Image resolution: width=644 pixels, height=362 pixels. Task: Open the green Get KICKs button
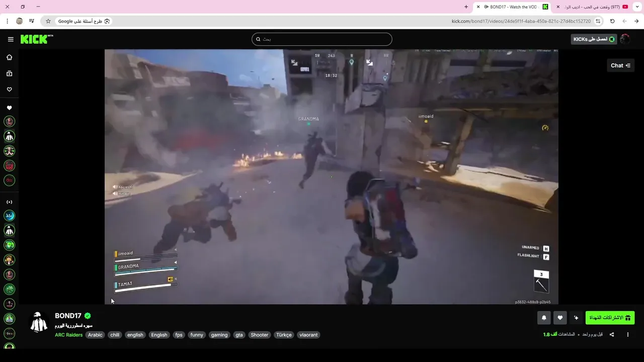tap(594, 39)
